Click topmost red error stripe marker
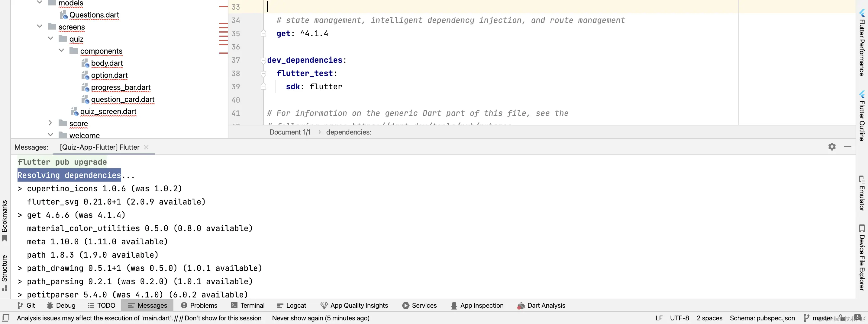Viewport: 868px width, 324px height. click(223, 7)
